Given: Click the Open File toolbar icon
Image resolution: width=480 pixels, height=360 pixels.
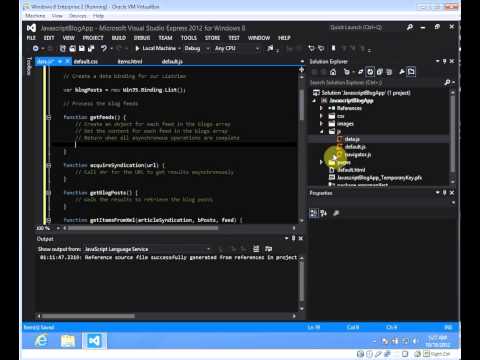Looking at the screenshot, I should (x=72, y=49).
